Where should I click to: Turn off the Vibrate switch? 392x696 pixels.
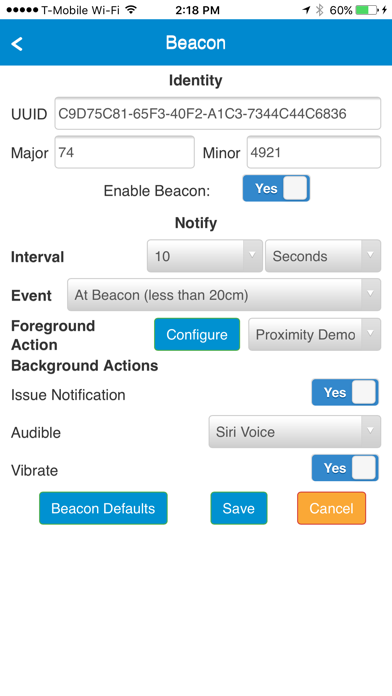[x=345, y=468]
